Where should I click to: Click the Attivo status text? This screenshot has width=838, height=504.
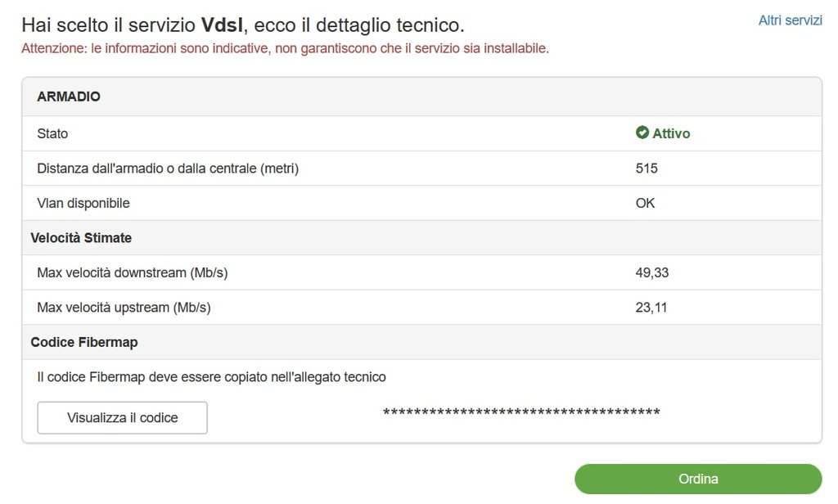(671, 133)
